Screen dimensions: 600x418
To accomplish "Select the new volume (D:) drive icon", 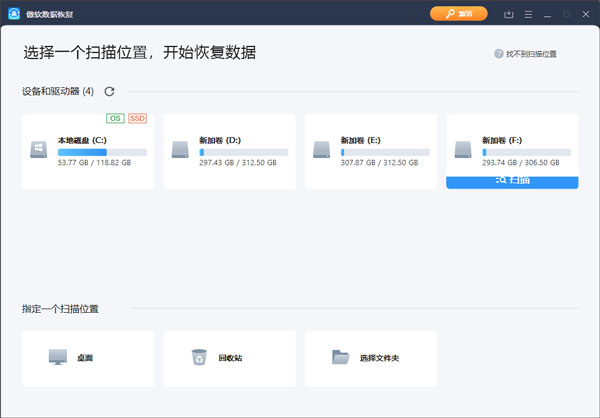I will pyautogui.click(x=180, y=150).
